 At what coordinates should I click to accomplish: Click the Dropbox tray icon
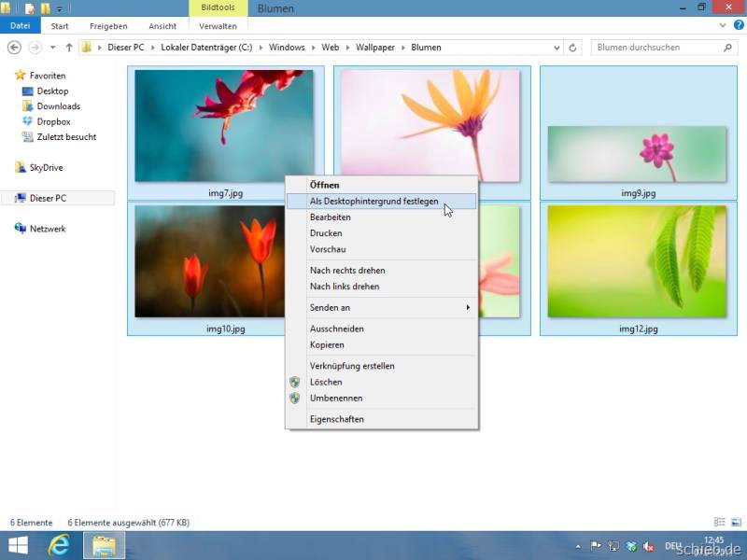(x=631, y=546)
